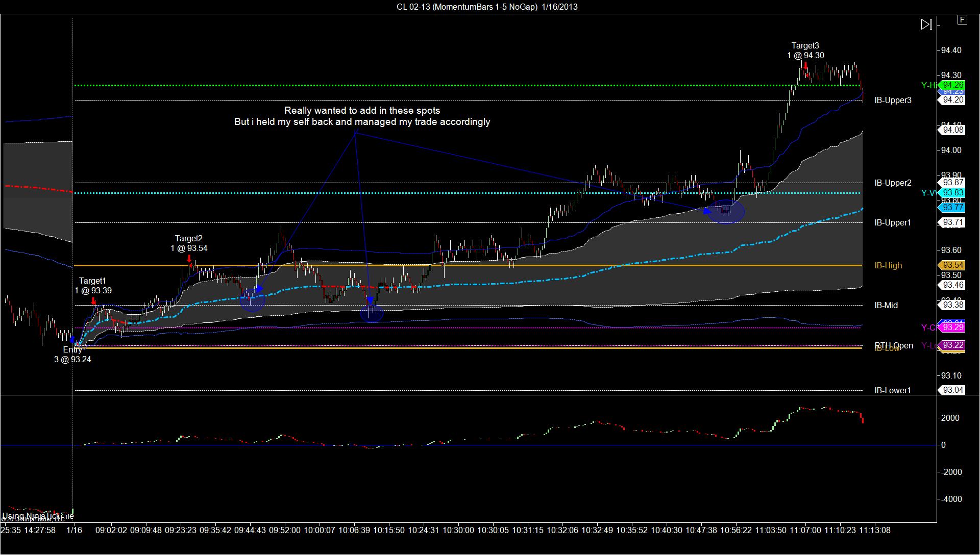
Task: Select the RTH Open level label
Action: (x=894, y=345)
